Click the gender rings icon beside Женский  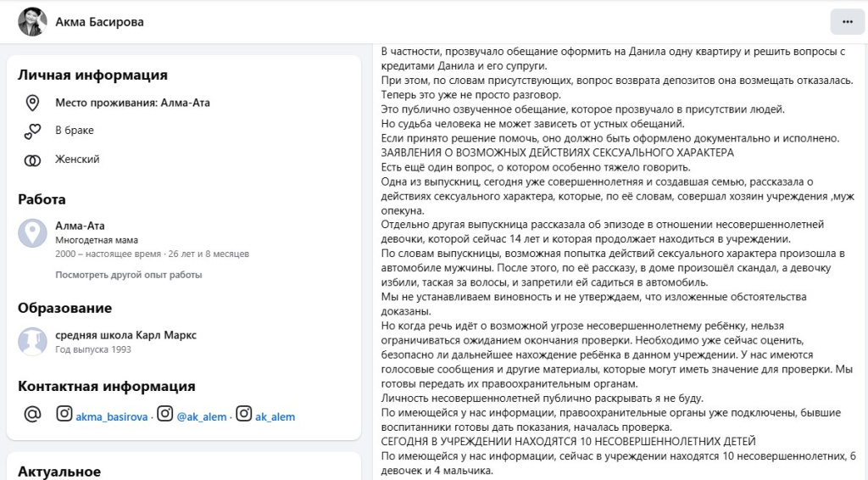coord(33,160)
